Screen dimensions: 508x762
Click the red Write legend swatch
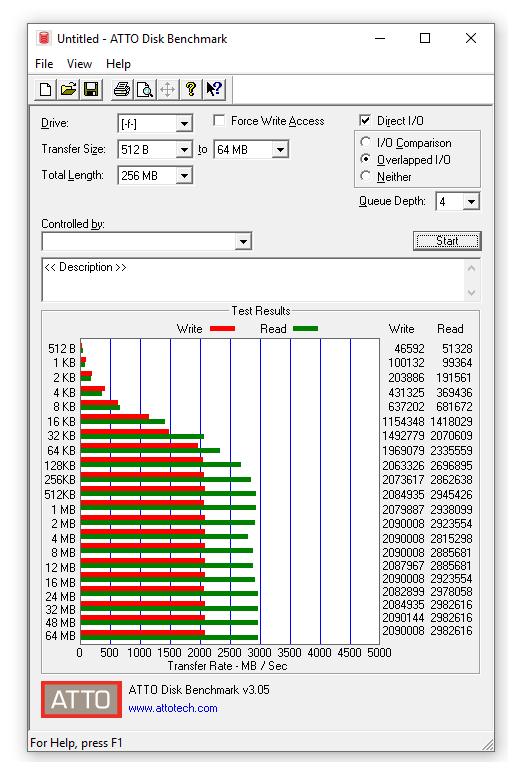[222, 329]
